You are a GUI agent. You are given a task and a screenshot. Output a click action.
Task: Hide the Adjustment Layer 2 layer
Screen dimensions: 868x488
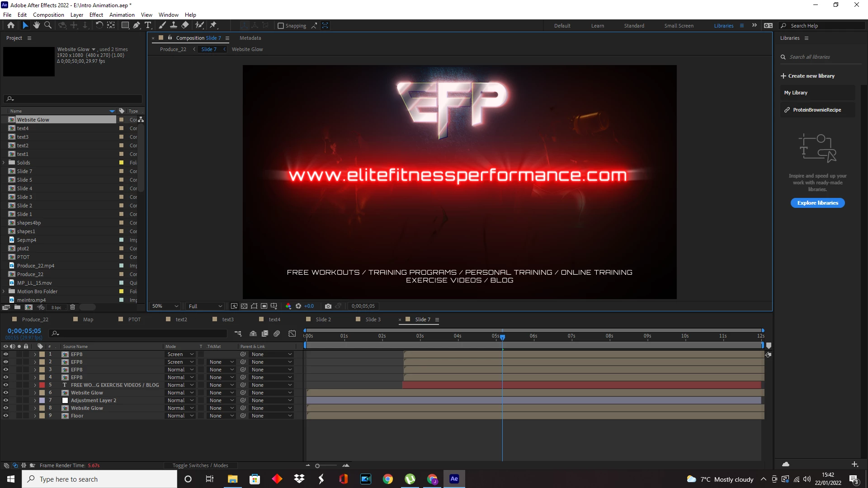(x=6, y=400)
